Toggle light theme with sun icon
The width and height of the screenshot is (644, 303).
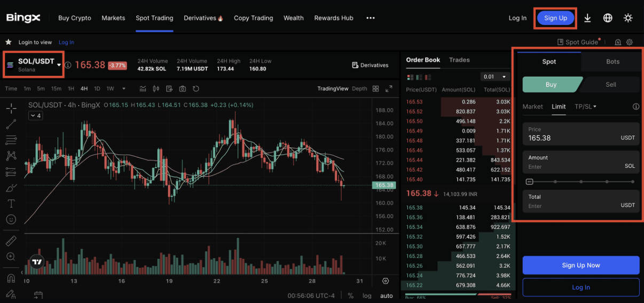click(628, 18)
